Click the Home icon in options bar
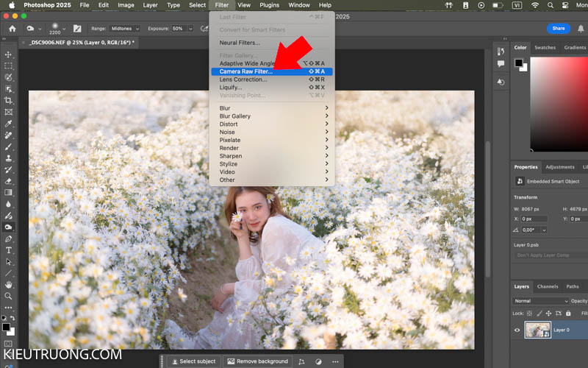The width and height of the screenshot is (588, 368). (x=12, y=29)
